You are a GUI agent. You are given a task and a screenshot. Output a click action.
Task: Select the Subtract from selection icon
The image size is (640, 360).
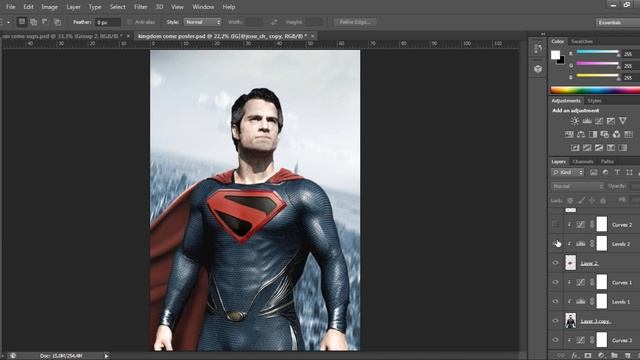pos(45,22)
